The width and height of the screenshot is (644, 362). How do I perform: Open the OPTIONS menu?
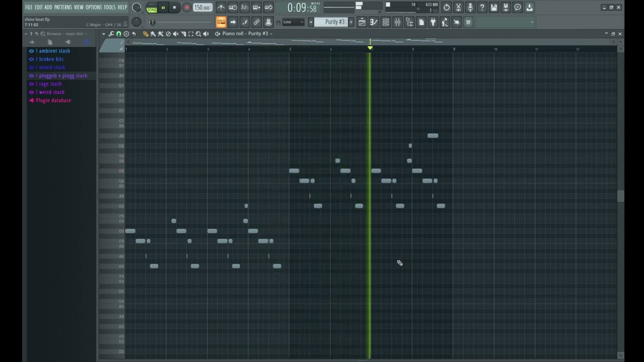94,8
